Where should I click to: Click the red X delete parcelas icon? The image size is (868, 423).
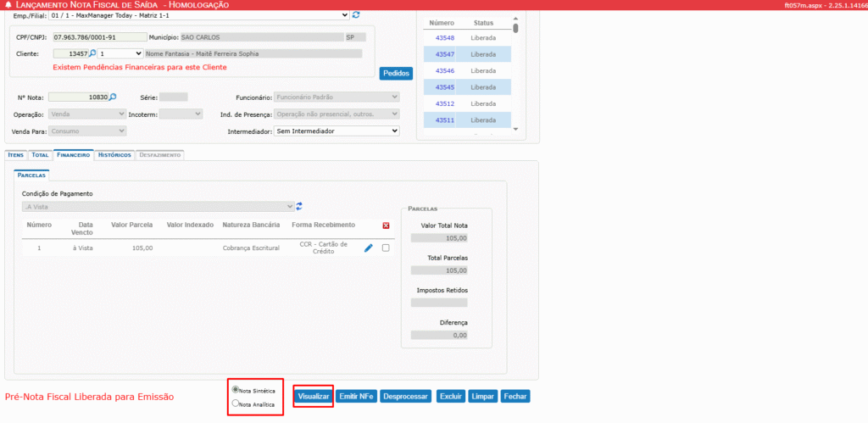[x=386, y=225]
